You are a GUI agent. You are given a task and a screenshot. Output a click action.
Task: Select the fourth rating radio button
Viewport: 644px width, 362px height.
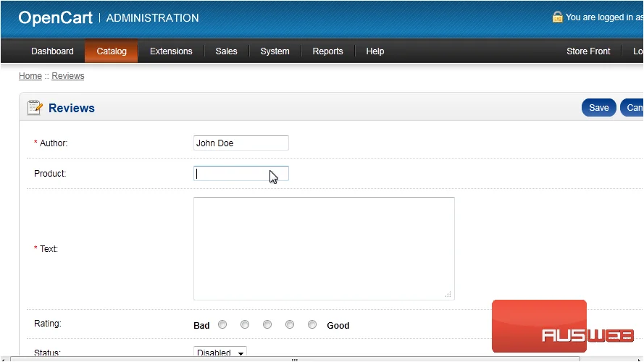pyautogui.click(x=290, y=324)
